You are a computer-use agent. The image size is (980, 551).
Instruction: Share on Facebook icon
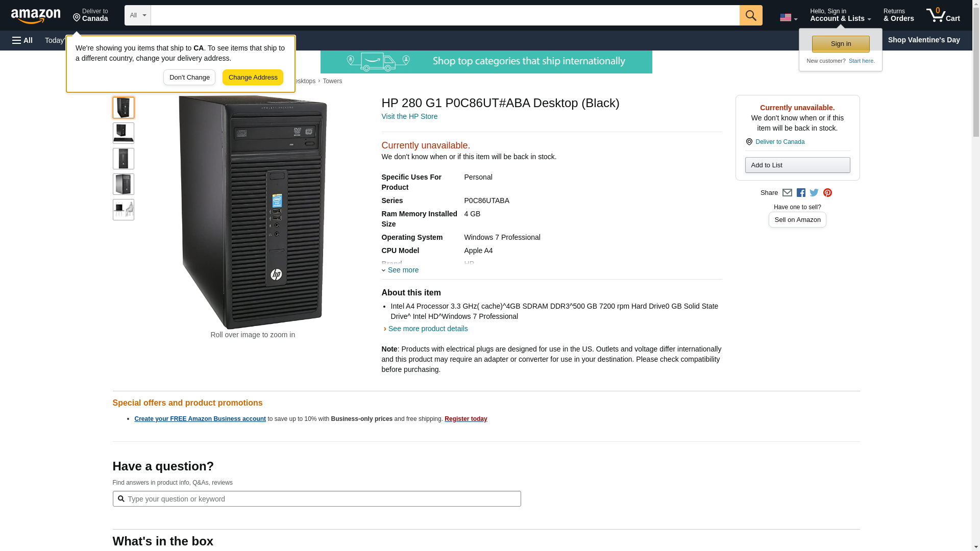(x=801, y=193)
